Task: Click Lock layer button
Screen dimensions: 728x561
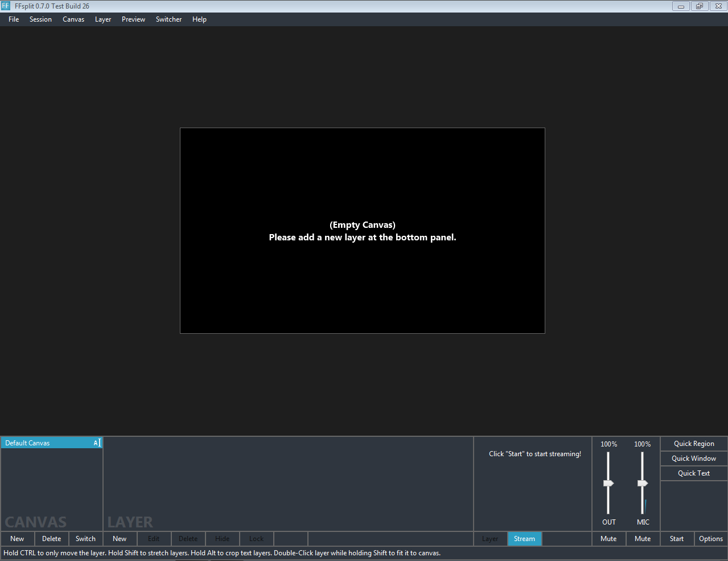Action: pos(256,539)
